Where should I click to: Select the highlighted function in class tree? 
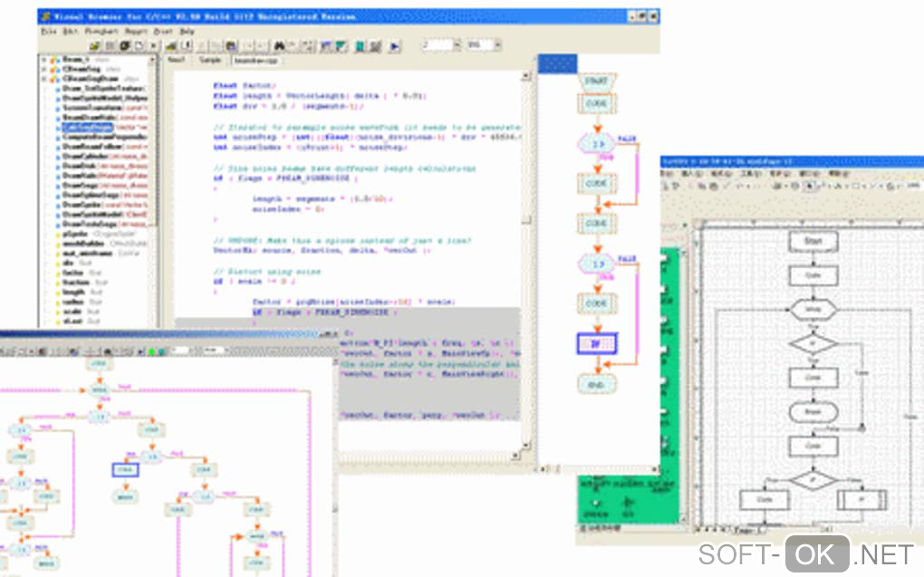coord(87,128)
